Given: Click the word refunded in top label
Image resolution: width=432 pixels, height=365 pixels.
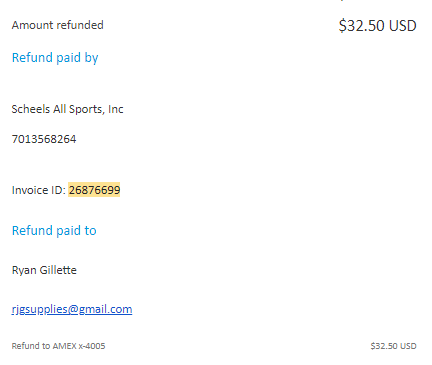Looking at the screenshot, I should pyautogui.click(x=80, y=25).
